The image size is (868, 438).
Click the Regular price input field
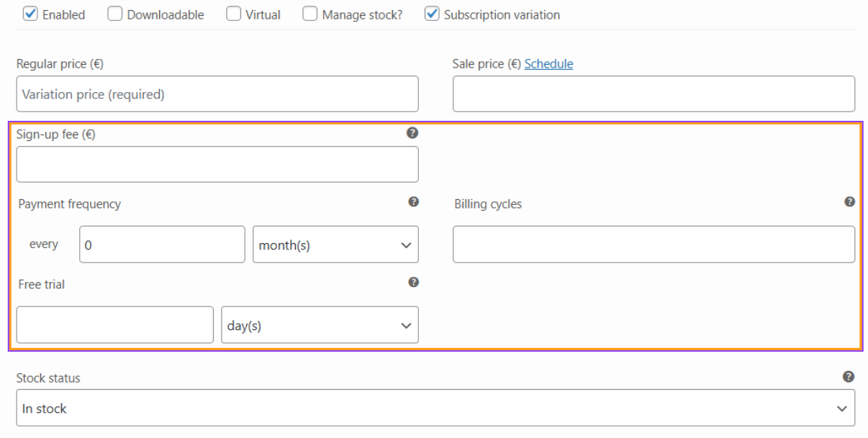tap(217, 94)
